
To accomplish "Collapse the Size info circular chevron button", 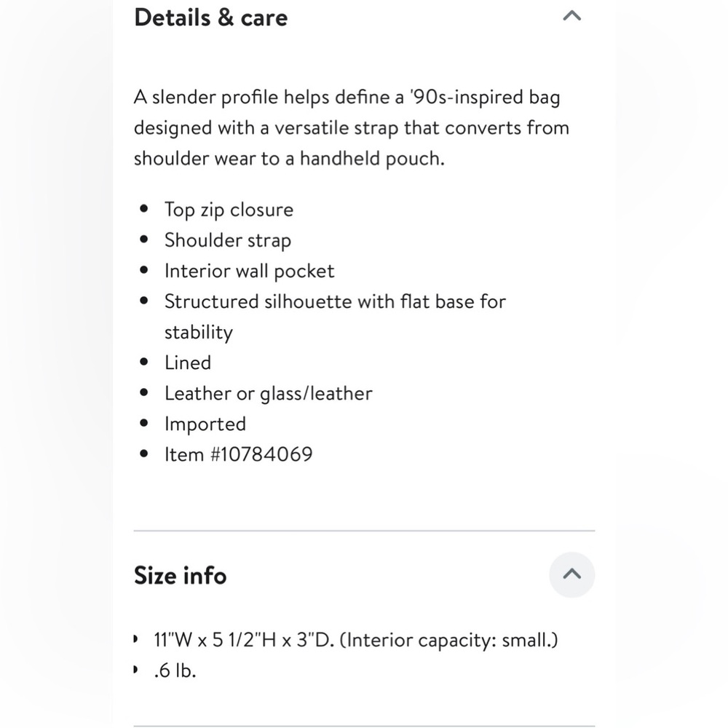I will 571,574.
